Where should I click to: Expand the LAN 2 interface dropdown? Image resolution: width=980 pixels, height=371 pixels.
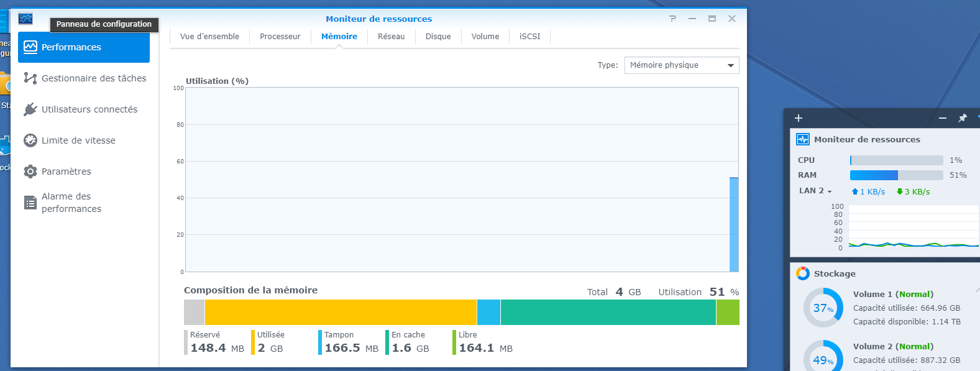tap(815, 191)
